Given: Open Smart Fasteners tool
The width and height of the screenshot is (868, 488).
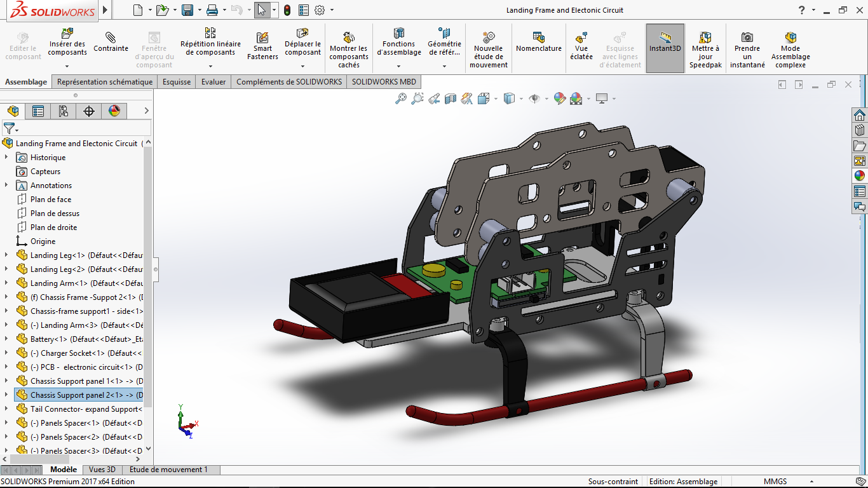Looking at the screenshot, I should [262, 46].
